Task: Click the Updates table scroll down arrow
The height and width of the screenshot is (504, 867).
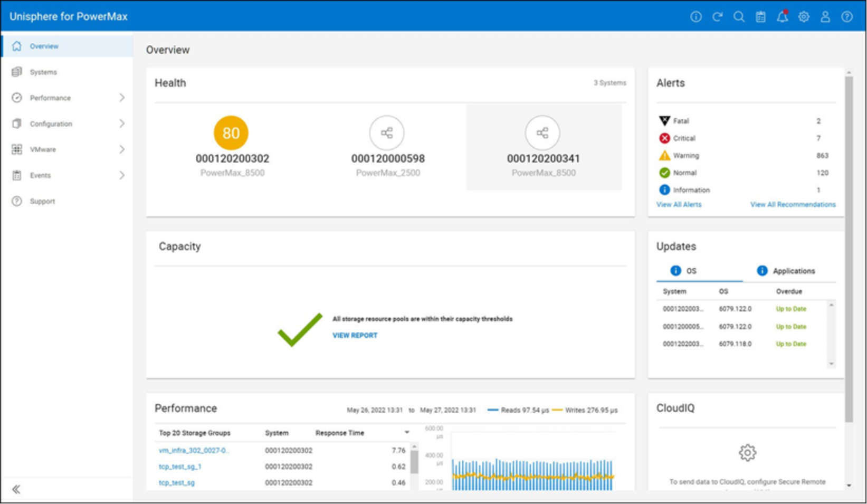Action: (831, 364)
